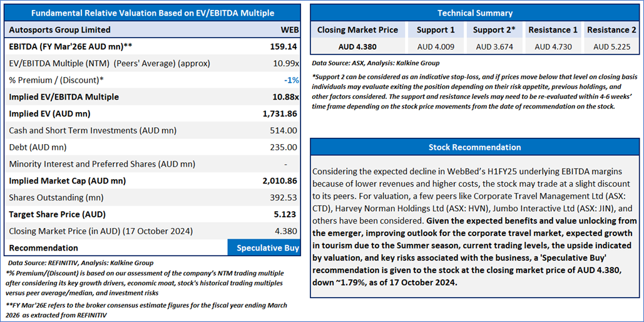The width and height of the screenshot is (644, 322).
Task: Select the AUD 5.225 resistance value
Action: (612, 47)
